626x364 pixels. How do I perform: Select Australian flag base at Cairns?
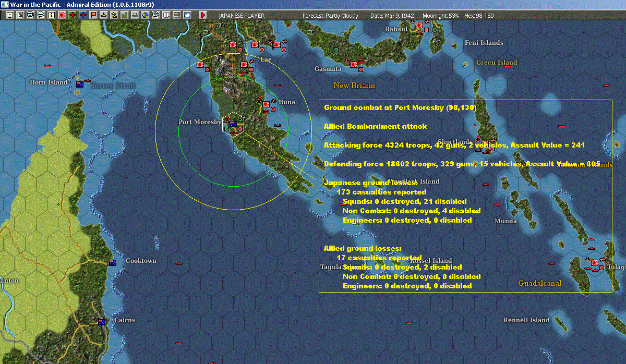click(x=102, y=322)
